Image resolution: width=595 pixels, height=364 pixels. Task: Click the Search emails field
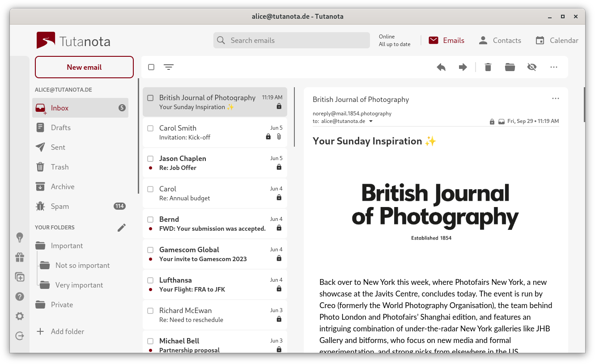tap(292, 40)
